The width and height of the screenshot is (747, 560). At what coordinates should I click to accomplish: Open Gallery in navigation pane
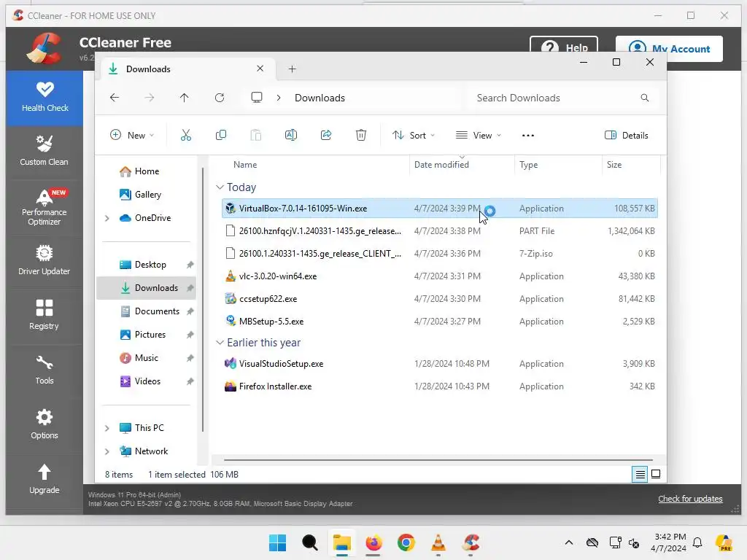point(146,194)
